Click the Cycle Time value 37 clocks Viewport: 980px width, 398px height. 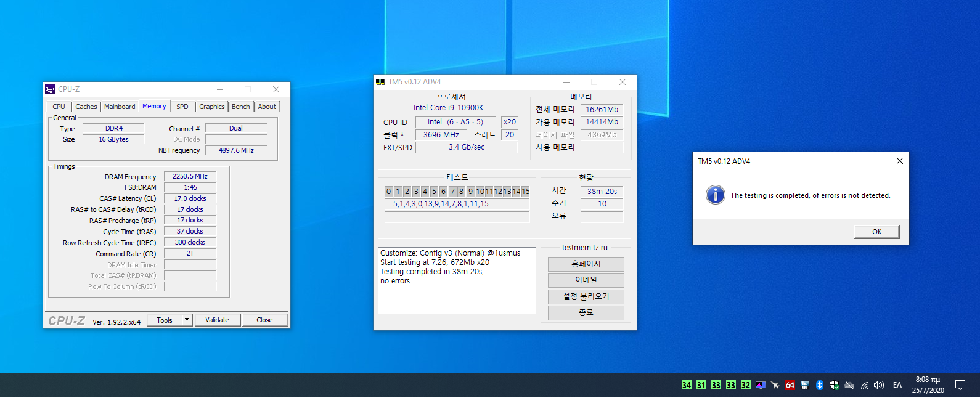coord(190,231)
